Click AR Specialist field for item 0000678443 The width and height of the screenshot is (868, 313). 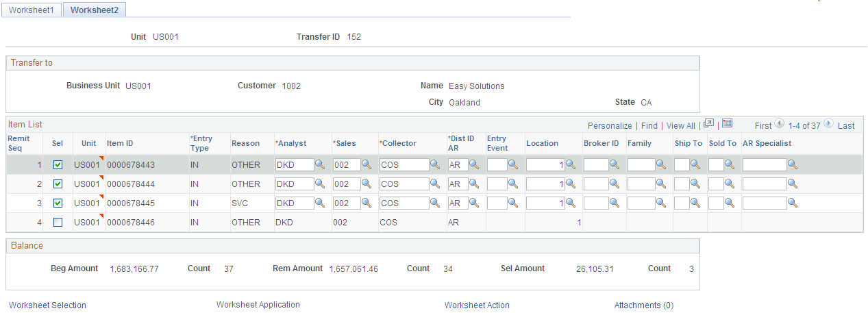click(765, 165)
